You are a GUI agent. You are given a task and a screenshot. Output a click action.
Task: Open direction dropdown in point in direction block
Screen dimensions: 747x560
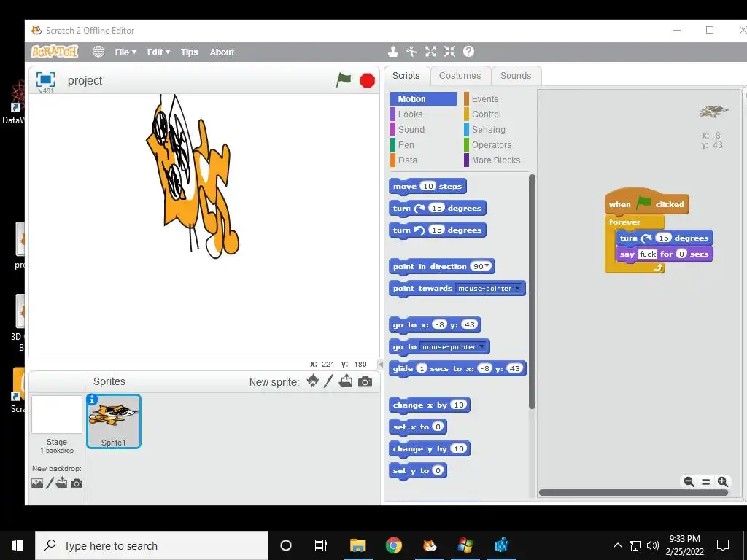[487, 266]
